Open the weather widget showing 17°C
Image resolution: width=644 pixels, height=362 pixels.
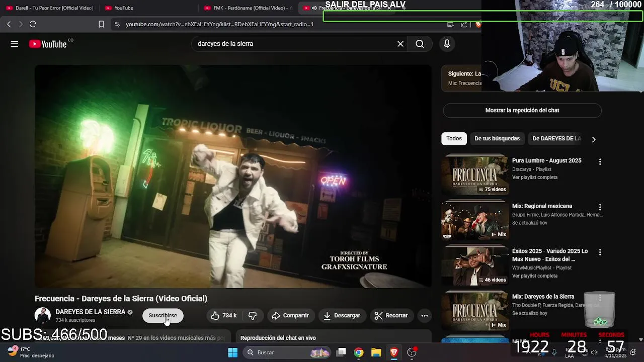click(31, 352)
